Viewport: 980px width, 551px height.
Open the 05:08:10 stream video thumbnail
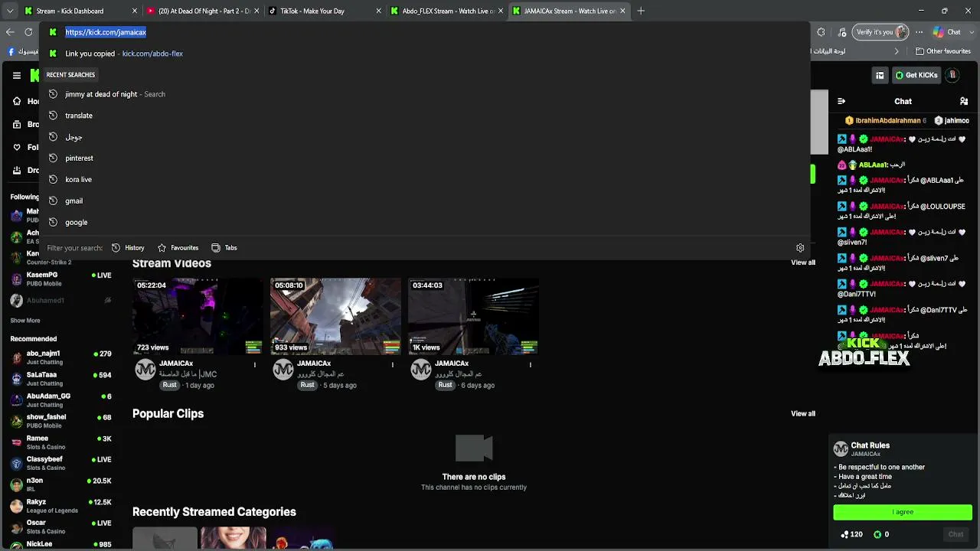point(335,316)
